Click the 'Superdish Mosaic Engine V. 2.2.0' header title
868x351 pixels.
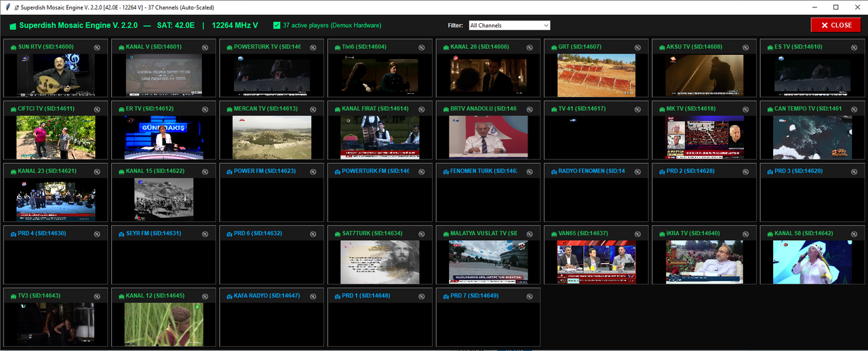tap(78, 25)
